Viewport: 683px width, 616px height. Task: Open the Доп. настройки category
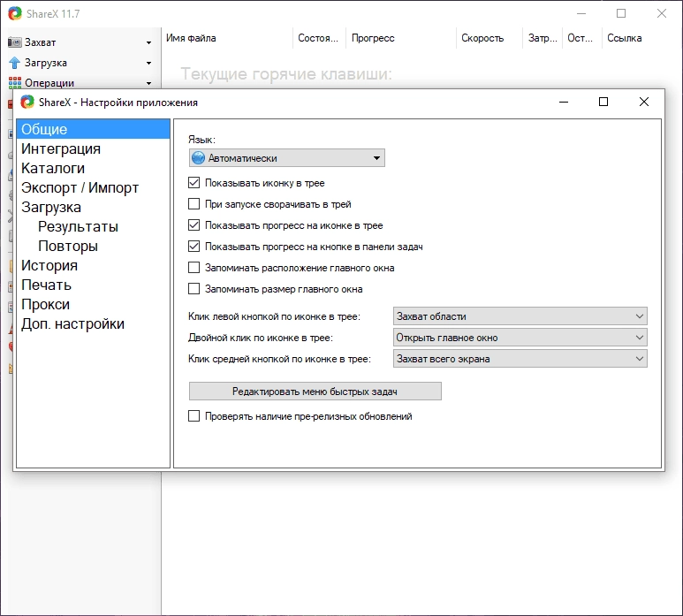pos(93,323)
